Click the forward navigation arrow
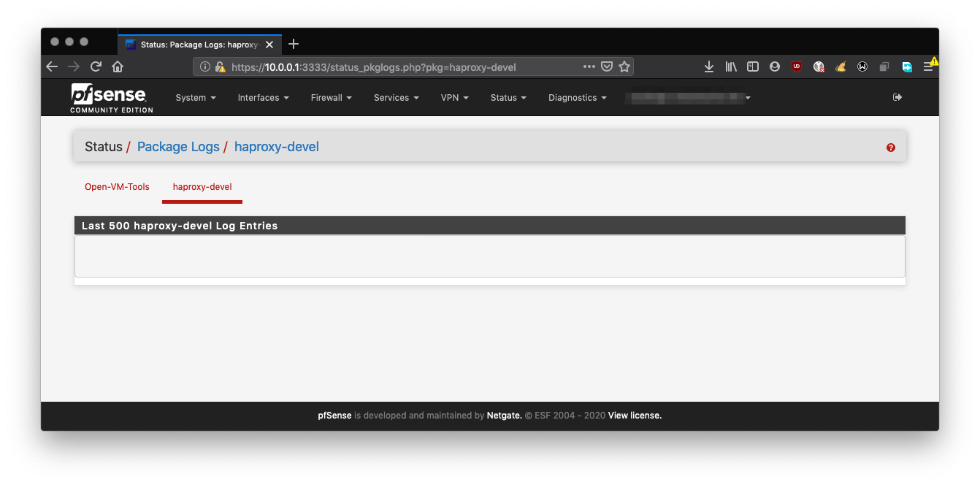980x485 pixels. (x=73, y=66)
